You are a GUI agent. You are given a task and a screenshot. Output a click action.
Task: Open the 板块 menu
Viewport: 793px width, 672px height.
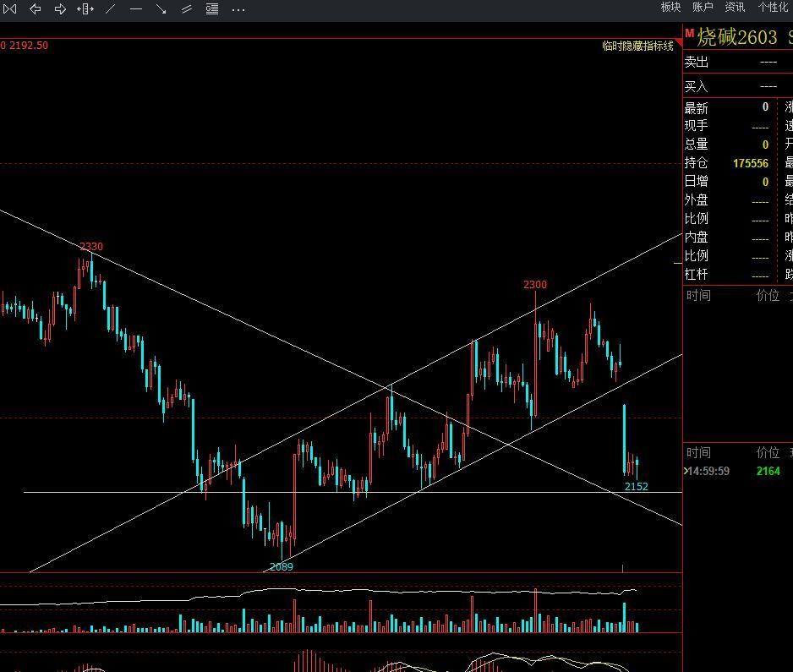pos(670,7)
